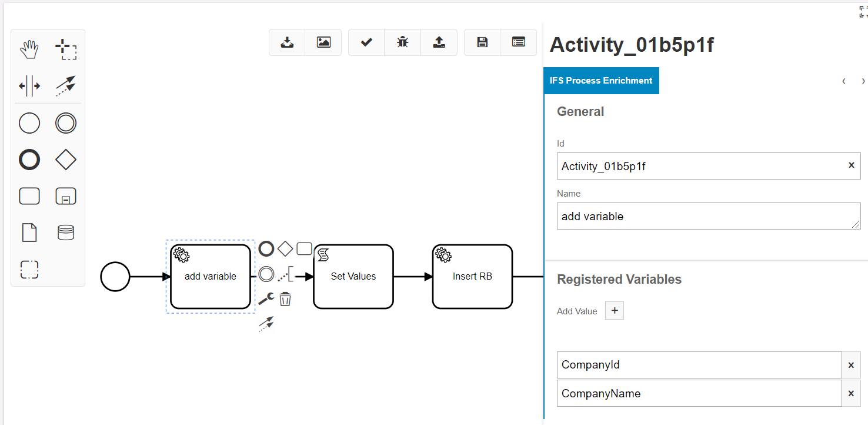The width and height of the screenshot is (868, 425).
Task: Validate diagram with the checkmark icon
Action: (x=366, y=42)
